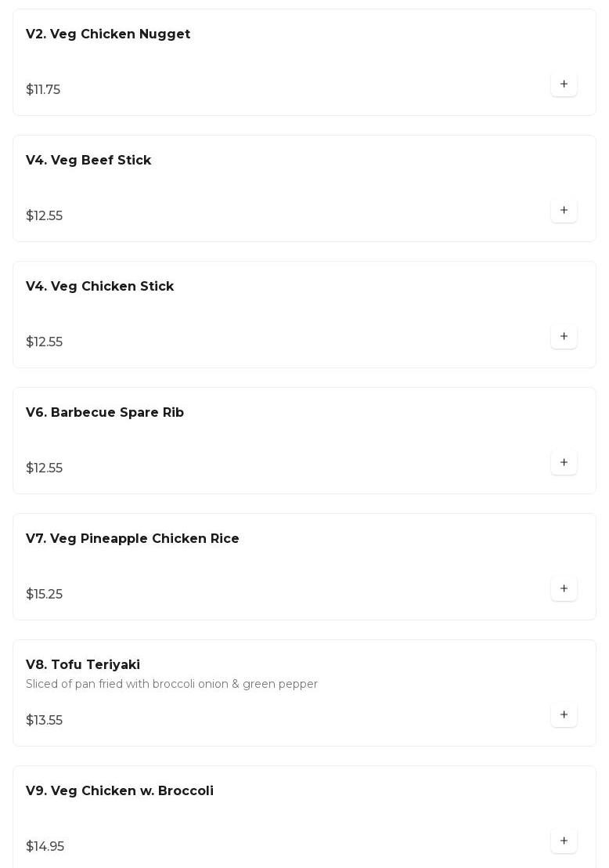Add V2. Veg Chicken Nugget with plus icon
This screenshot has width=609, height=868.
pos(564,85)
